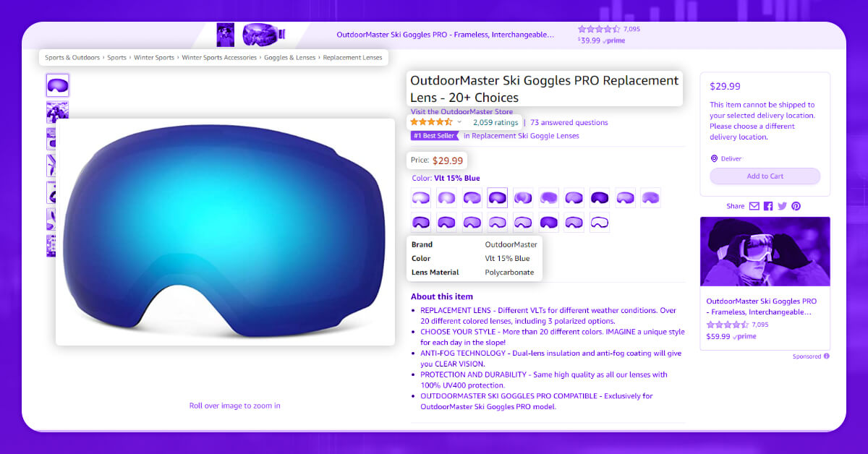
Task: Open the star rating dropdown arrow
Action: point(459,122)
